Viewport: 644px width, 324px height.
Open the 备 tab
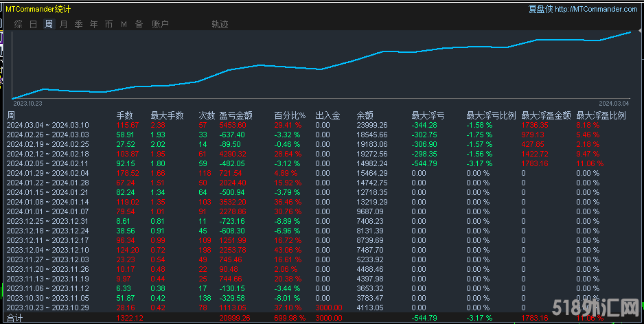[139, 24]
